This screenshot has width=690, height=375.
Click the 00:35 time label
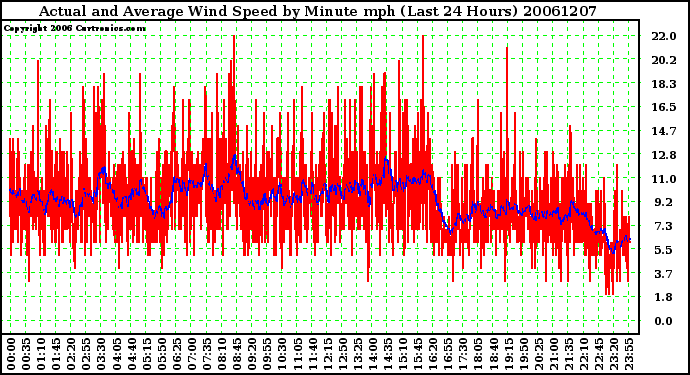pos(26,354)
